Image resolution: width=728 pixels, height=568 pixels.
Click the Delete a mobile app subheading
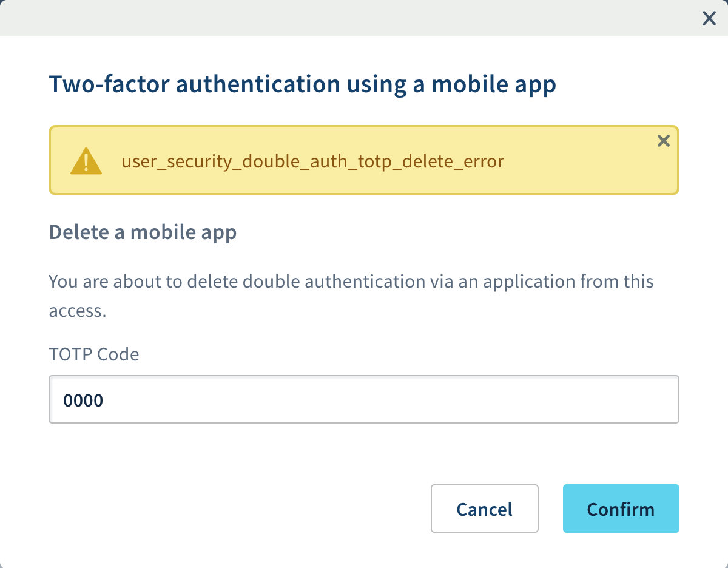[x=143, y=232]
